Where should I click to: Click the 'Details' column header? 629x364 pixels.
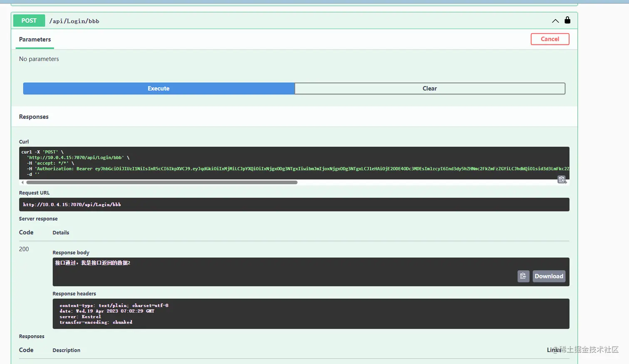tap(61, 233)
